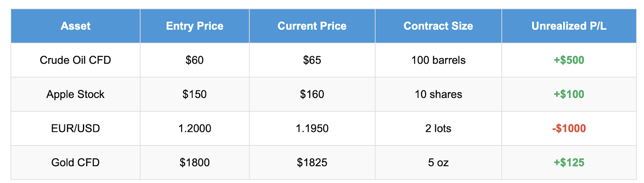The height and width of the screenshot is (183, 644).
Task: Click the 1.1950 current price cell
Action: (x=312, y=129)
